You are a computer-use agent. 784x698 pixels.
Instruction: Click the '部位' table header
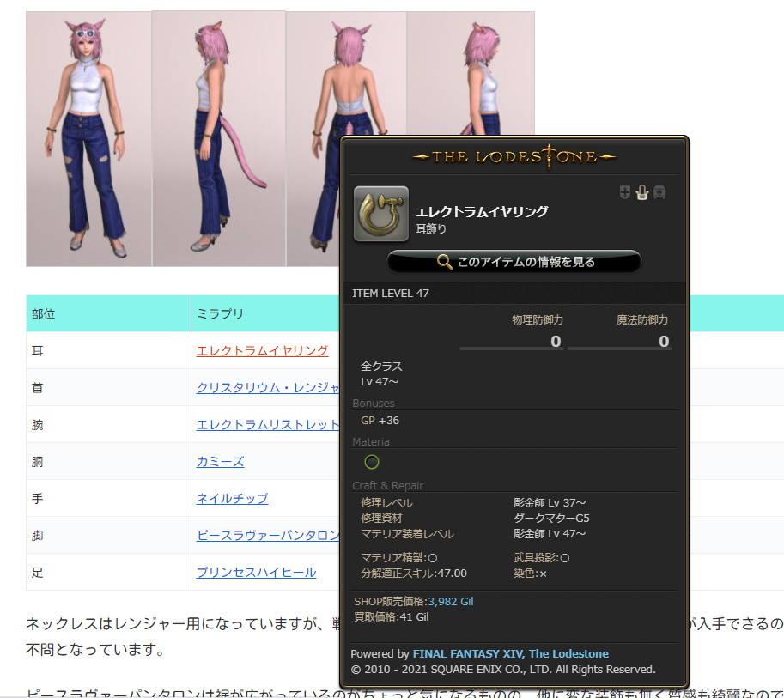coord(43,314)
